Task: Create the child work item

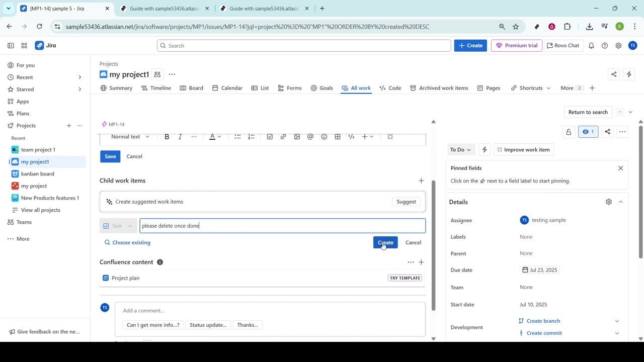Action: (x=385, y=242)
